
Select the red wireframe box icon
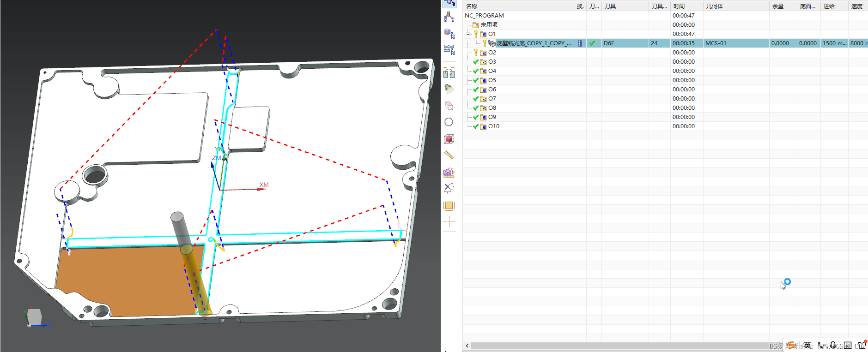click(x=449, y=106)
